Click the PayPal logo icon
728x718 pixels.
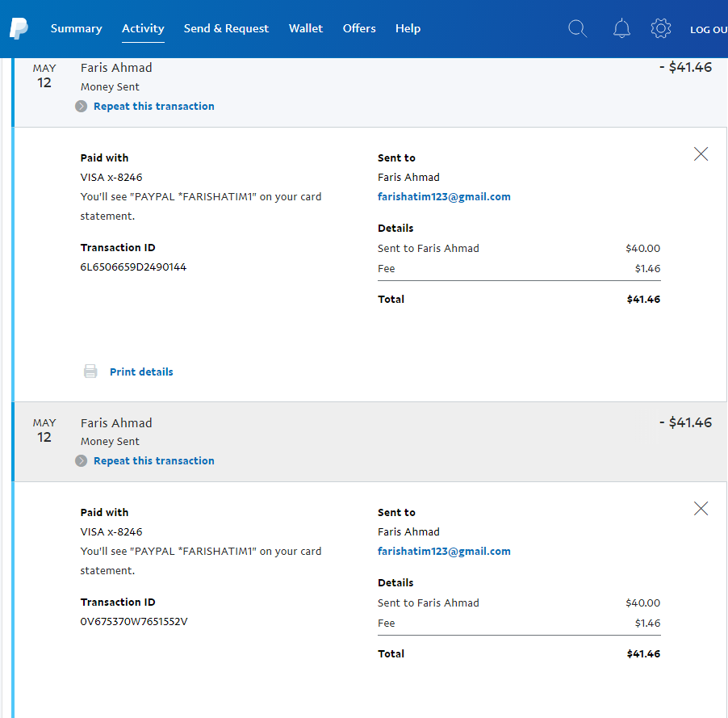click(x=19, y=29)
